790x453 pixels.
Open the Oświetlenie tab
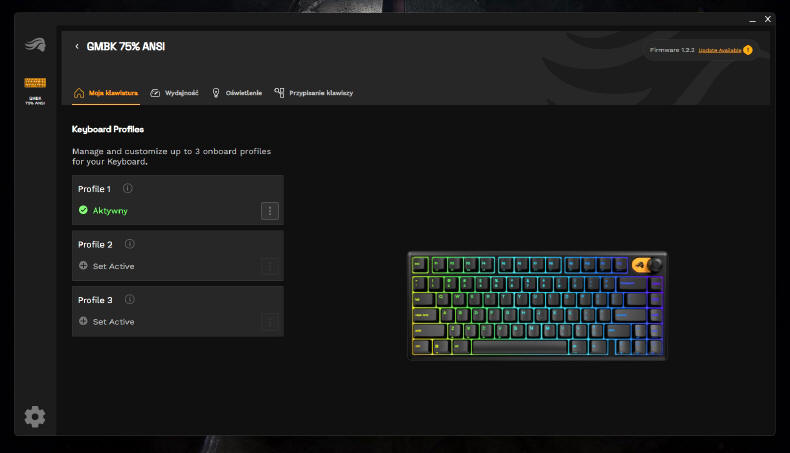click(x=235, y=93)
